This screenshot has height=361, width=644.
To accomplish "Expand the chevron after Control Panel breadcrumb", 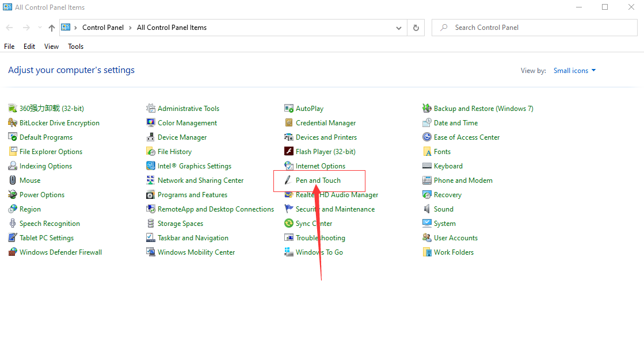I will point(130,28).
